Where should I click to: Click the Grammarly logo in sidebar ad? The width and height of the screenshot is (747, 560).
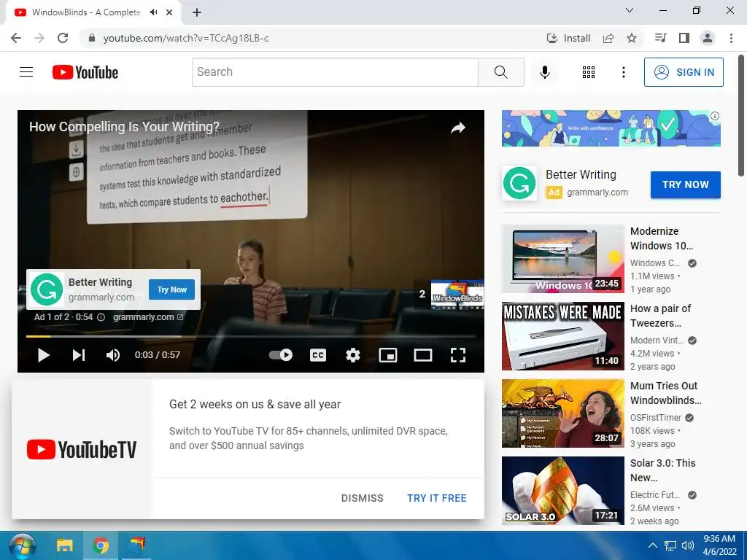pos(519,183)
